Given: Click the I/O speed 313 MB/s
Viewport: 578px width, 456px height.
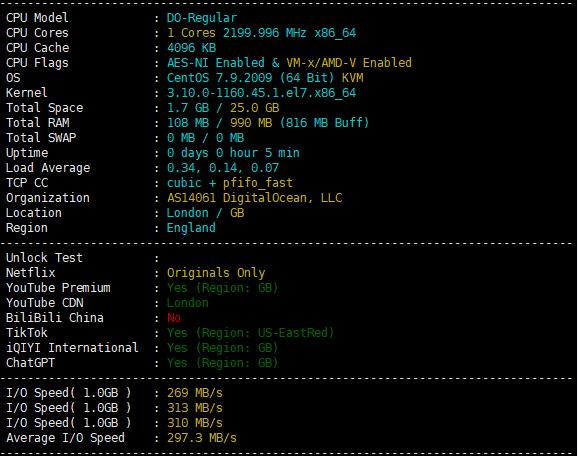Looking at the screenshot, I should 195,408.
